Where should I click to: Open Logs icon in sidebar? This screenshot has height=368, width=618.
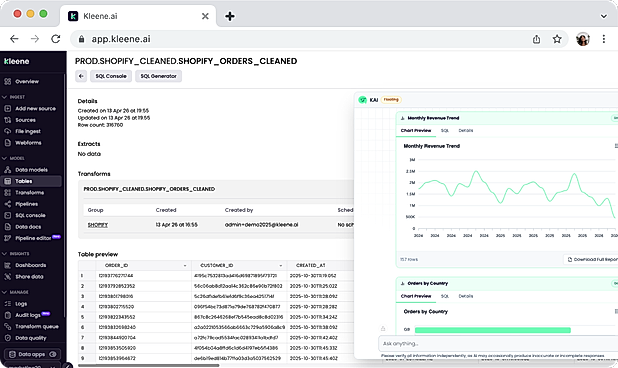[x=7, y=304]
